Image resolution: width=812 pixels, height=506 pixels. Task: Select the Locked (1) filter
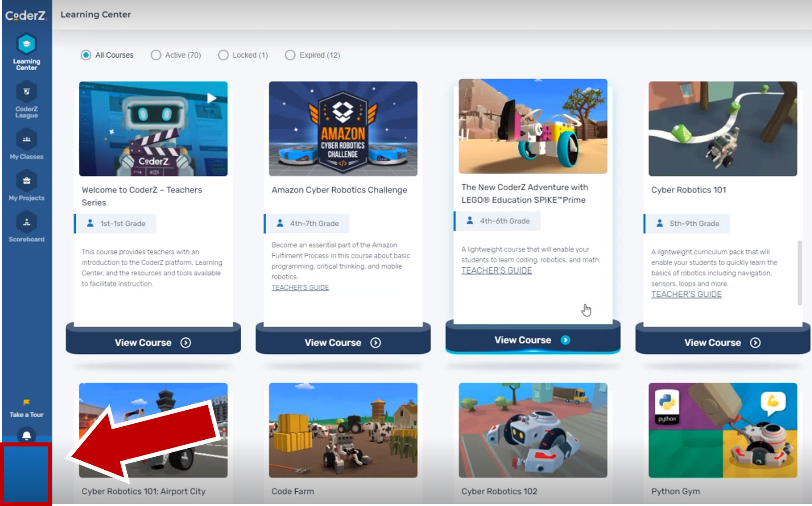243,55
